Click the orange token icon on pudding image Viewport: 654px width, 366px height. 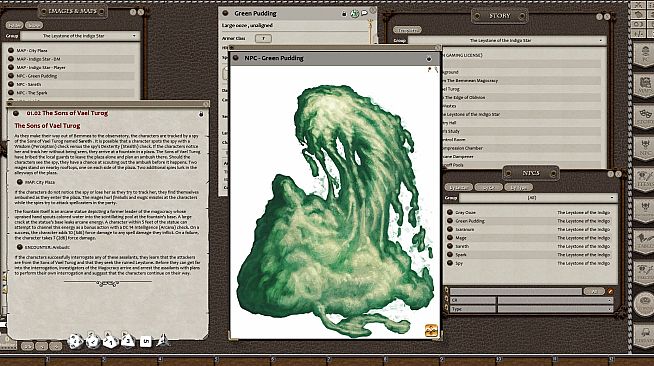[x=431, y=330]
